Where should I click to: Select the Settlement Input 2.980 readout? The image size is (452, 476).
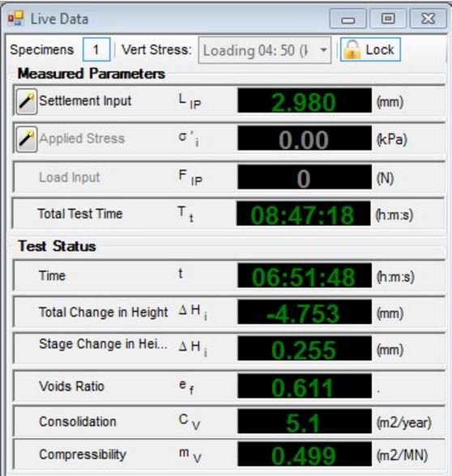click(x=305, y=100)
